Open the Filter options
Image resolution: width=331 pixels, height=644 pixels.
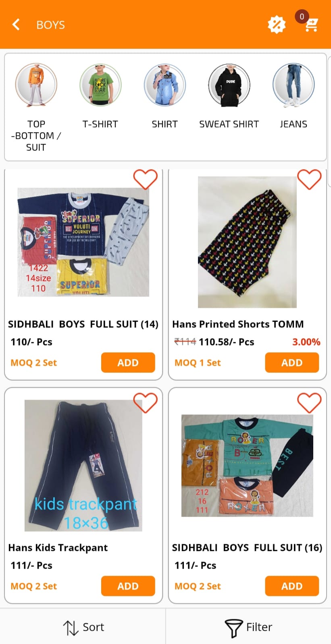coord(248,627)
